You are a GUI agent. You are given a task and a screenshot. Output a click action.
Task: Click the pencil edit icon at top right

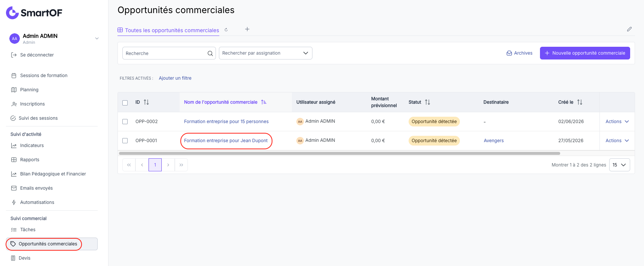click(x=629, y=29)
